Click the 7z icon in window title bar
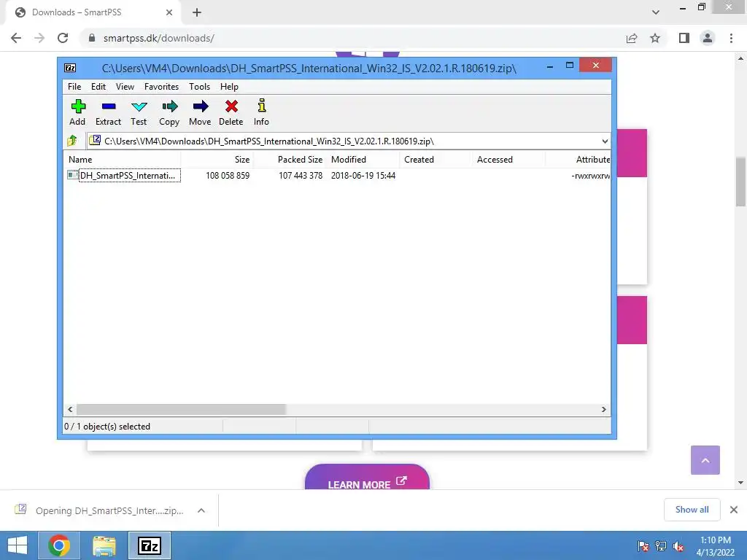 coord(70,68)
